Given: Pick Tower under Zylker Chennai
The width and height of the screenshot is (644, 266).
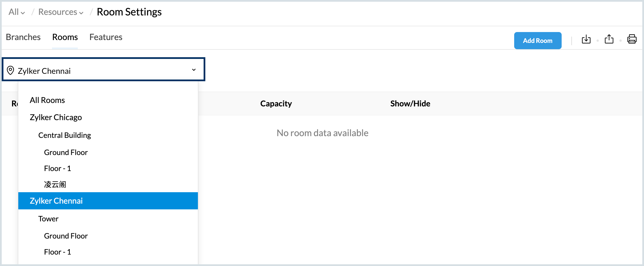Looking at the screenshot, I should click(48, 219).
